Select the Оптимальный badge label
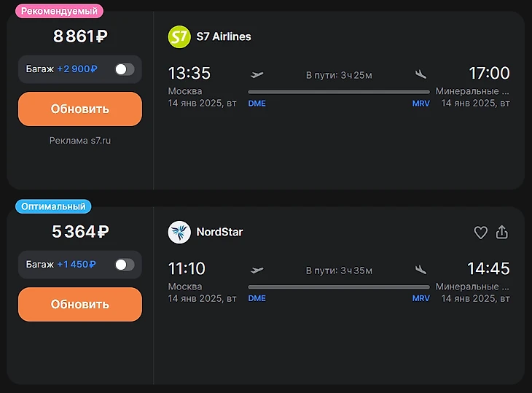This screenshot has height=393, width=532. pos(53,206)
